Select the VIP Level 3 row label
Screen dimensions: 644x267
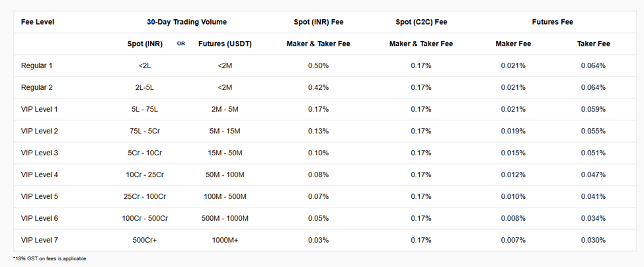pos(40,153)
